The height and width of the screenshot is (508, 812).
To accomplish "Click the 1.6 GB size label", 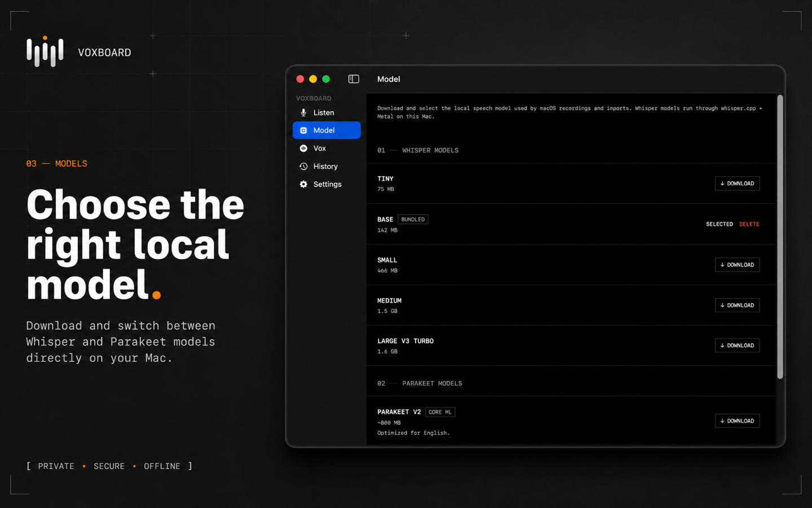I will coord(387,352).
